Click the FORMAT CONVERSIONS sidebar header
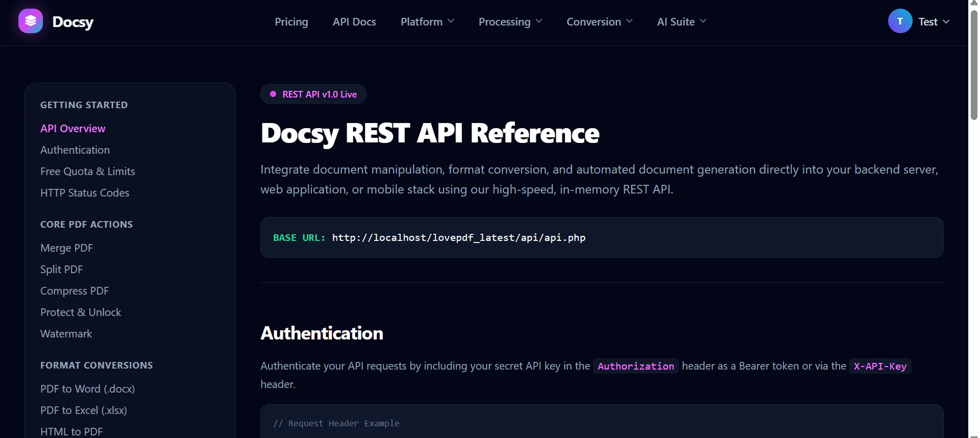The image size is (980, 438). tap(96, 366)
